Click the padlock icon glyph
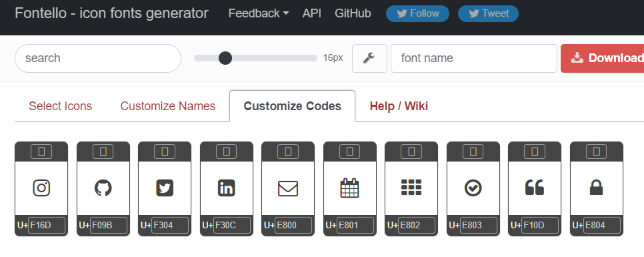 click(597, 188)
